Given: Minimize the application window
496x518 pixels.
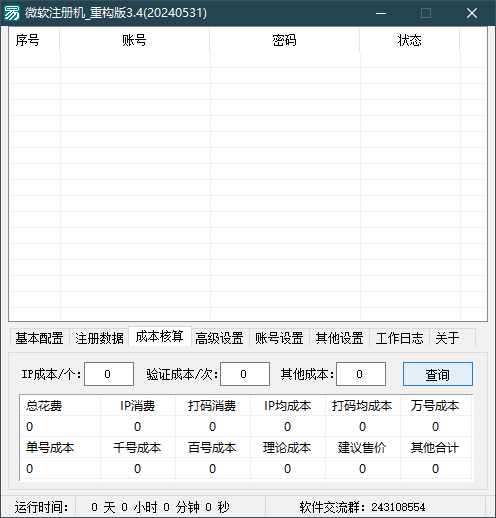Looking at the screenshot, I should (x=381, y=13).
